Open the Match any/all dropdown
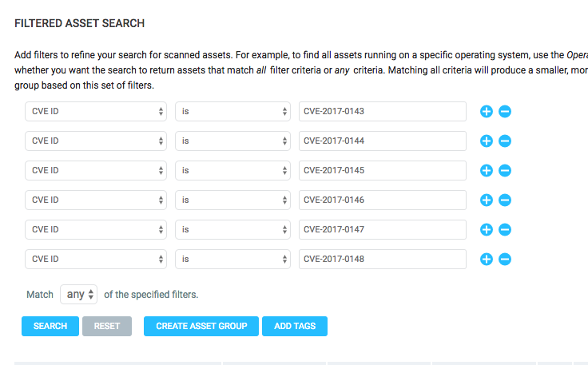588x365 pixels. [x=79, y=295]
